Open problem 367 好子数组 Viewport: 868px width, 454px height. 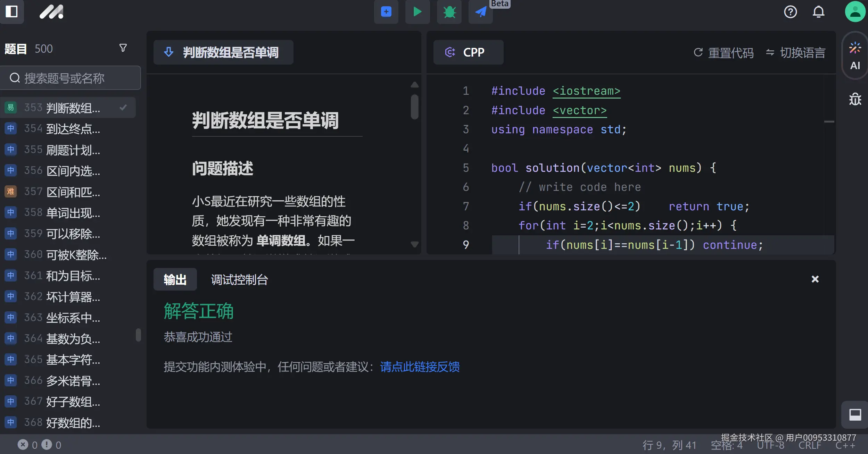[68, 402]
